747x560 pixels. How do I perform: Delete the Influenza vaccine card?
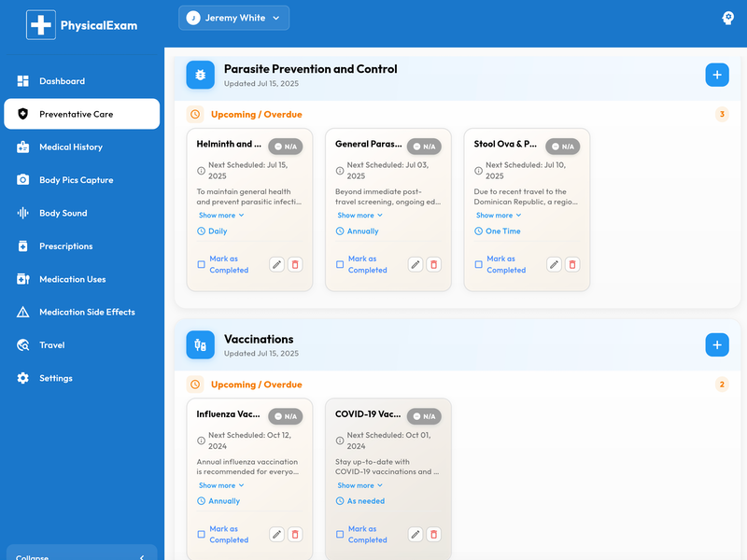coord(295,534)
